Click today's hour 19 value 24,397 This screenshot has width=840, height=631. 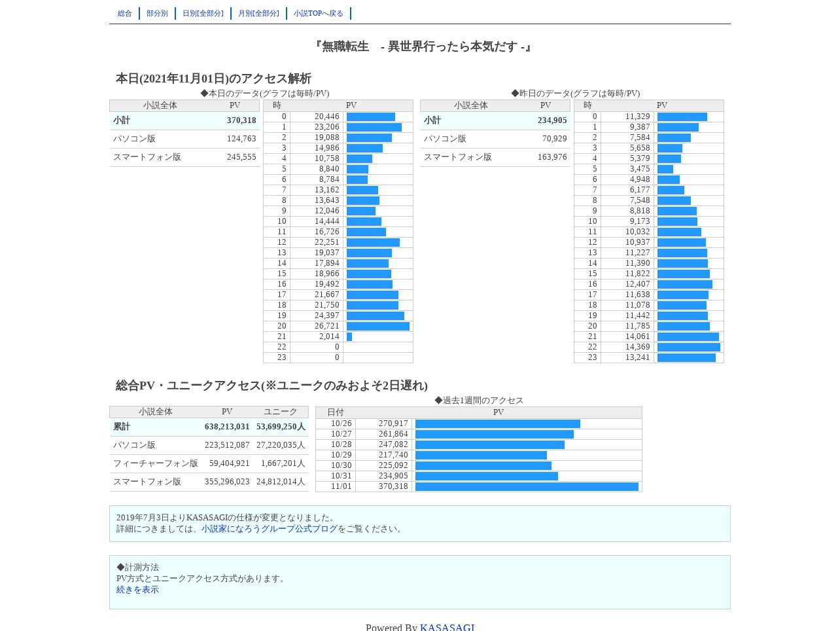[327, 315]
